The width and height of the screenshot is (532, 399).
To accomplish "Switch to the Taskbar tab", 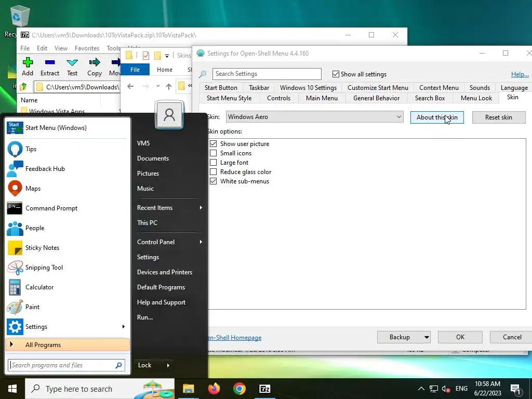I will pyautogui.click(x=259, y=87).
